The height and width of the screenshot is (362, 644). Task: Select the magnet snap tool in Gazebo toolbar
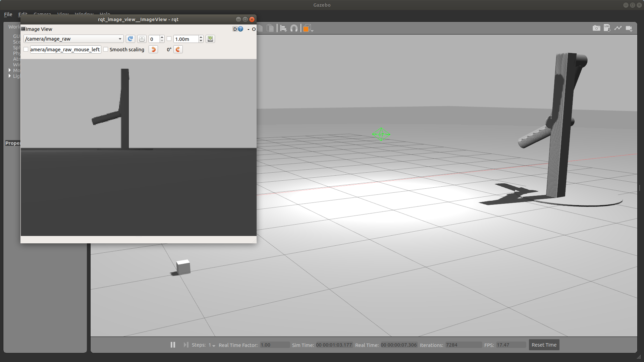click(x=294, y=28)
